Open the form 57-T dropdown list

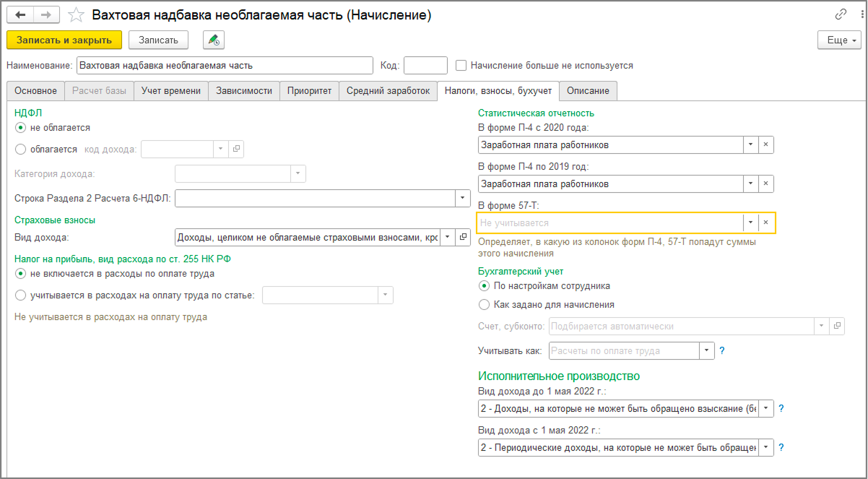point(751,223)
